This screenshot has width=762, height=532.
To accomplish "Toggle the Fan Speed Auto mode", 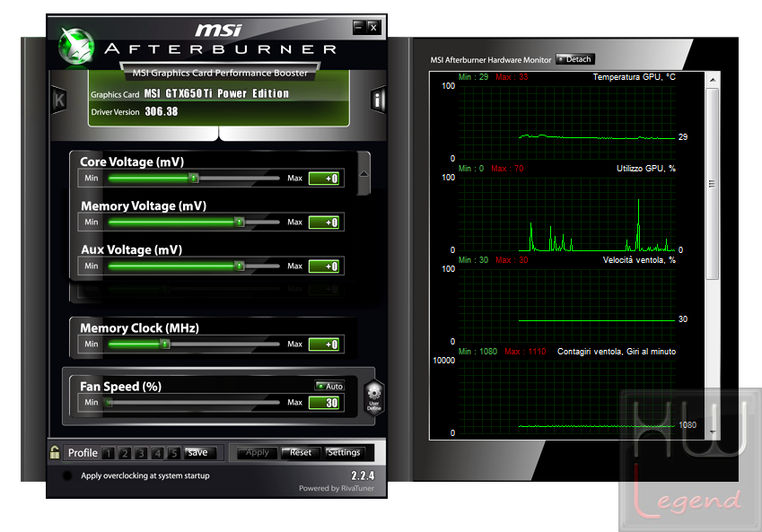I will click(x=330, y=386).
